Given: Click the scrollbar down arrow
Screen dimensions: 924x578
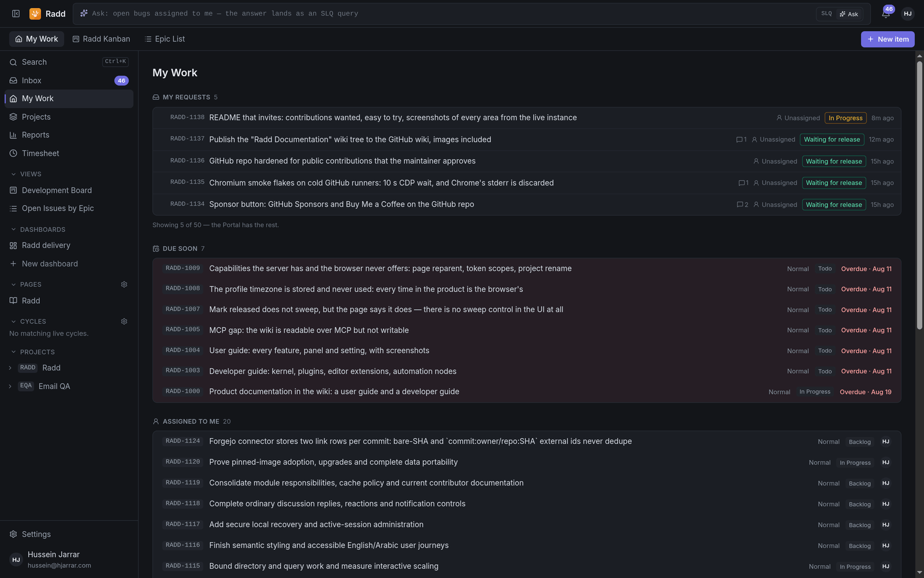Looking at the screenshot, I should [x=919, y=572].
